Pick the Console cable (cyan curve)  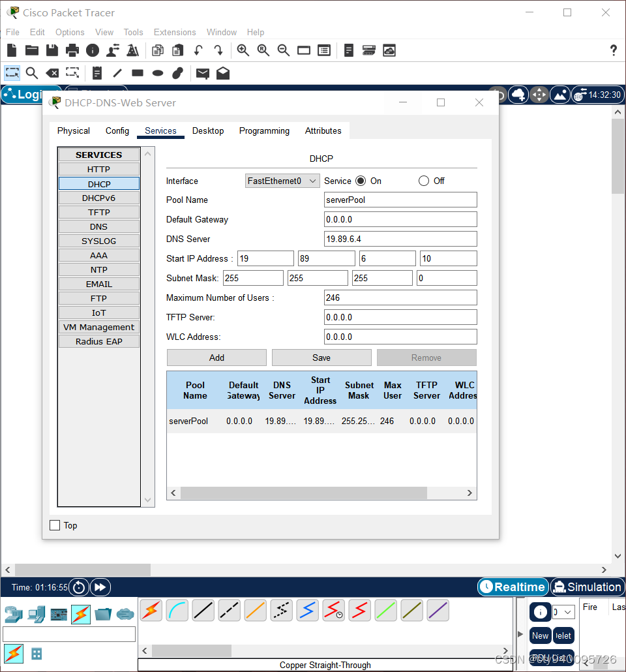coord(177,610)
